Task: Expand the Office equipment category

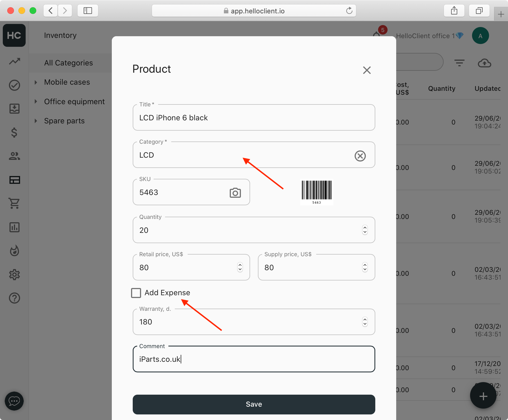Action: (36, 101)
